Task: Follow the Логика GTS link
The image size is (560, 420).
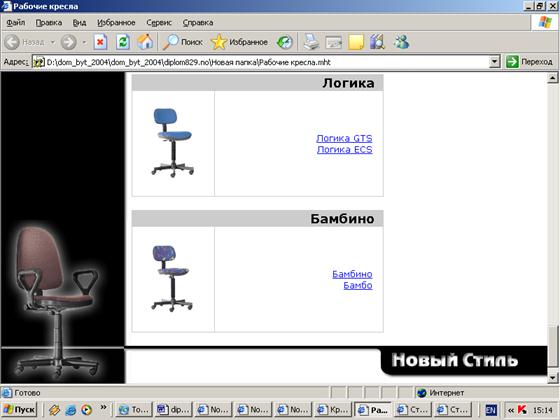Action: pos(344,138)
